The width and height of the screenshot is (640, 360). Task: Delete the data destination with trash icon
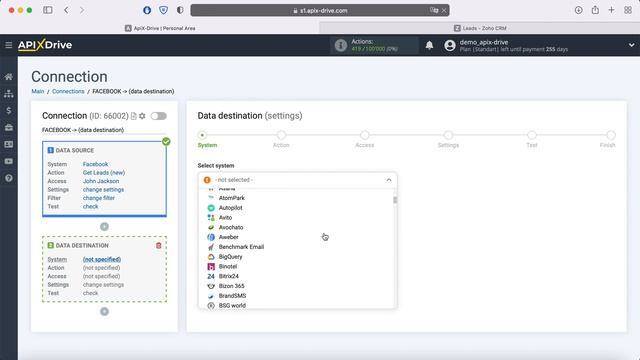pos(159,245)
